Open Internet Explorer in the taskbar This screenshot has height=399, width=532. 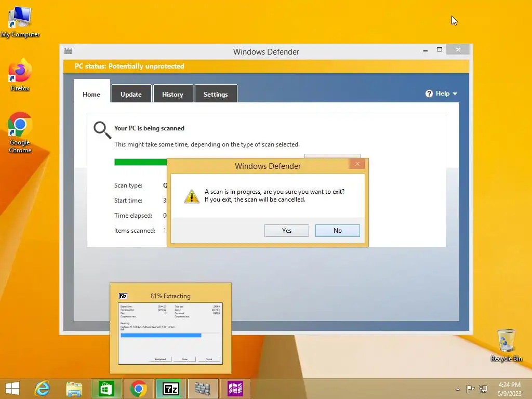click(x=43, y=389)
